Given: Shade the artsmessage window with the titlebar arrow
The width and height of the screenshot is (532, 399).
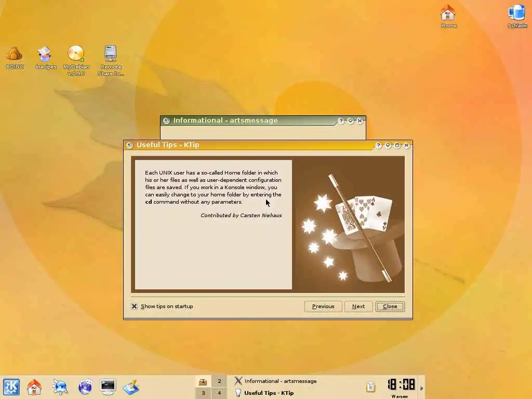Looking at the screenshot, I should (x=351, y=121).
